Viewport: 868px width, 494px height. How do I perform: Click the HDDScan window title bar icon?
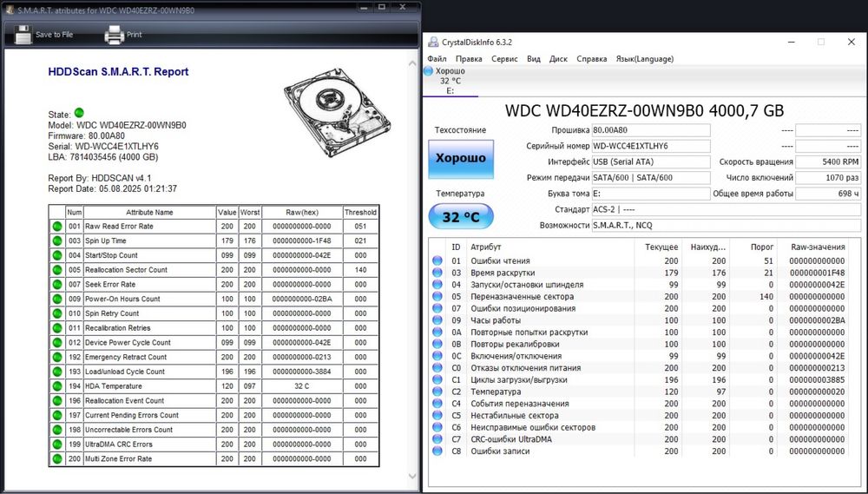pyautogui.click(x=10, y=10)
